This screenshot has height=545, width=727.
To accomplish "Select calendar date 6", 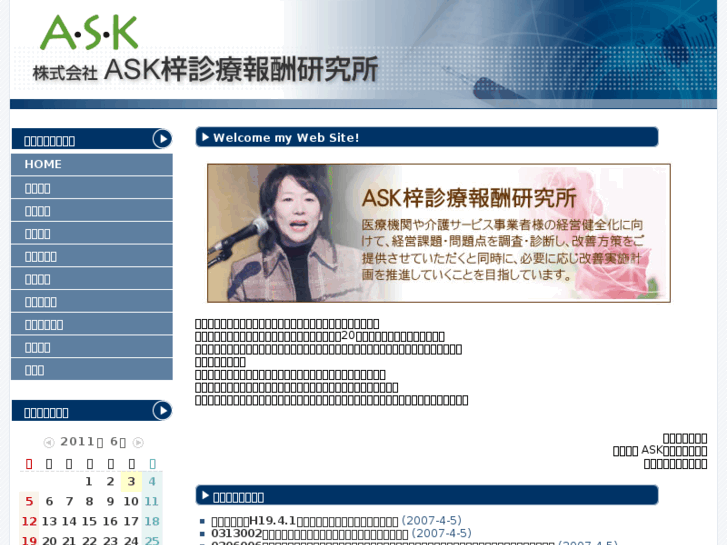I will [49, 501].
